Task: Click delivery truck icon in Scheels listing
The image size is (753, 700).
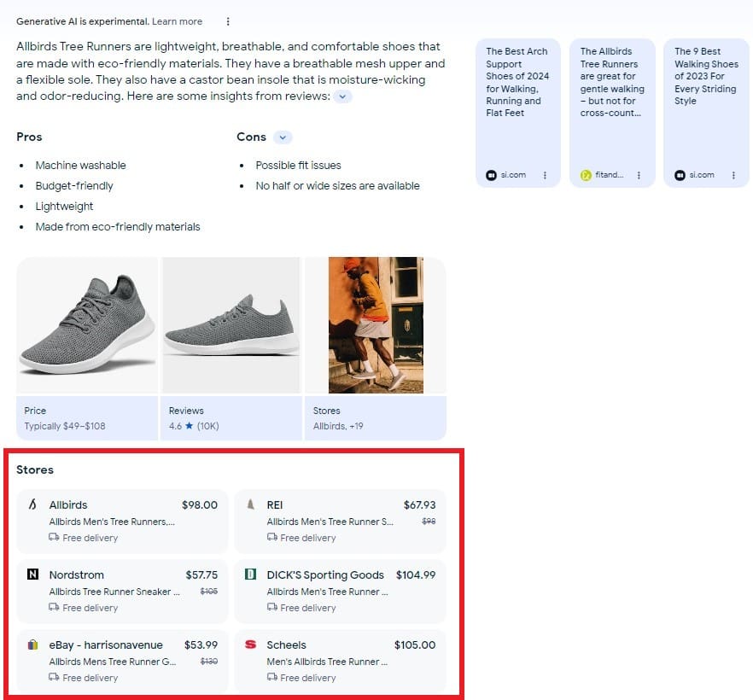Action: [x=271, y=678]
